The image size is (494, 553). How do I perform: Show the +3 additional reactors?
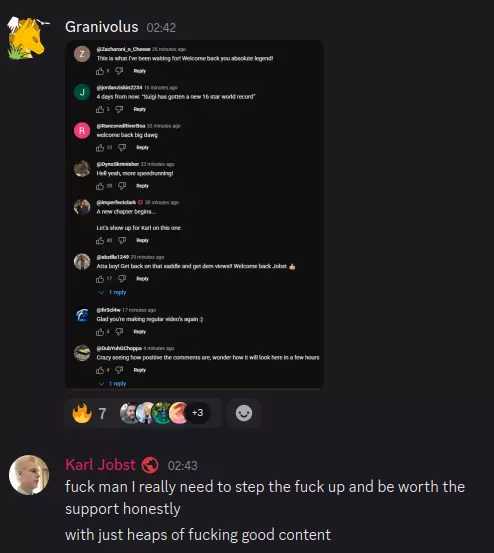(197, 413)
